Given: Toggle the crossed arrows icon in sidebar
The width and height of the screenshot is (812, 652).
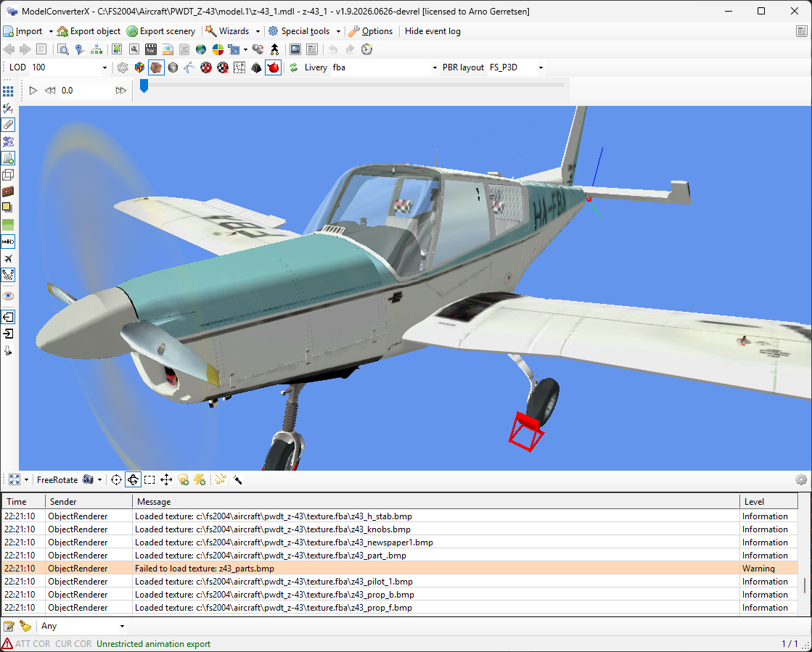Looking at the screenshot, I should pos(8,275).
